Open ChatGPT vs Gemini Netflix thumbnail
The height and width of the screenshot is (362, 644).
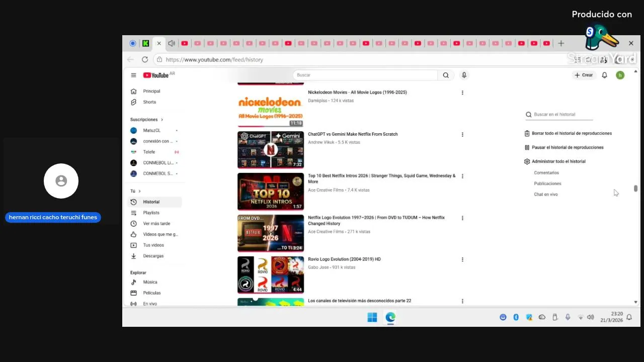pos(271,150)
